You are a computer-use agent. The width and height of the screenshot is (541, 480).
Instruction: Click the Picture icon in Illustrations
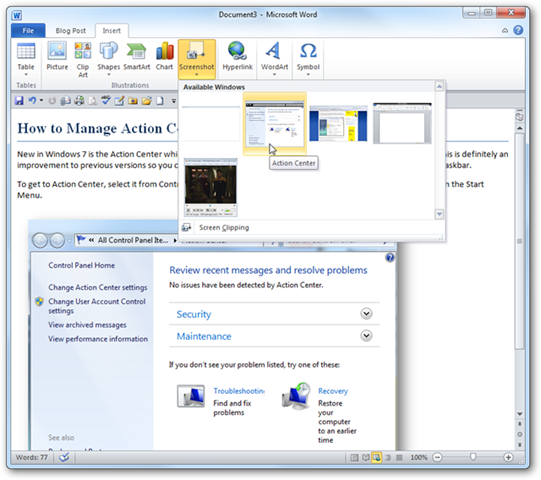(57, 56)
